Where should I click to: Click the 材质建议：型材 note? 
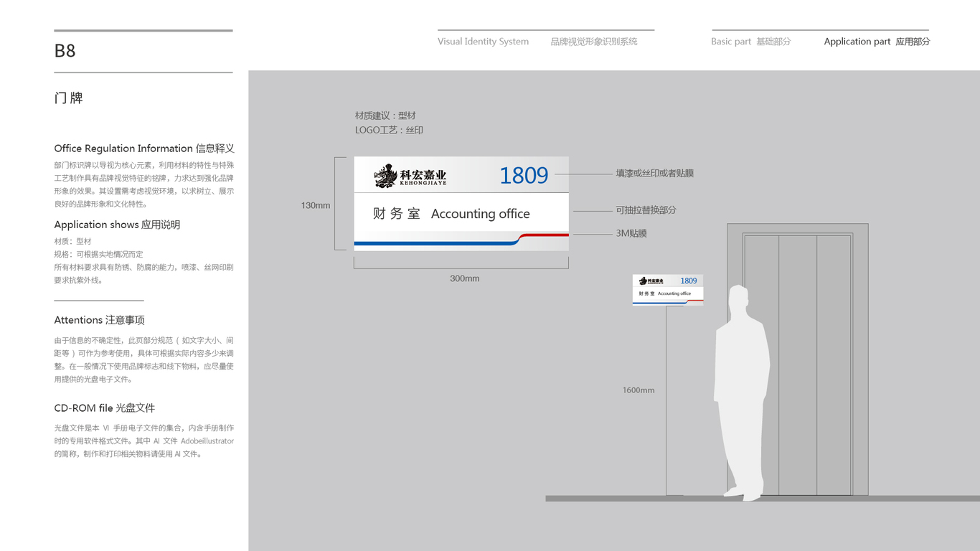[385, 116]
